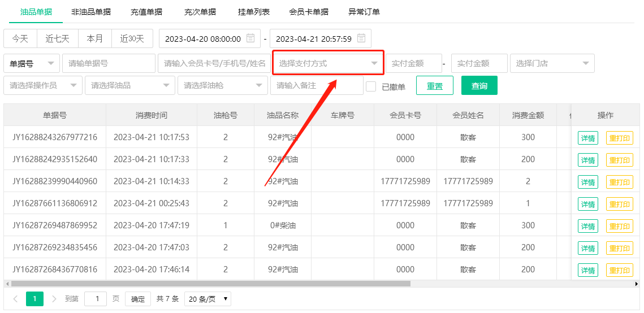Click the 会员卡号 column header
This screenshot has height=313, width=644.
[405, 115]
